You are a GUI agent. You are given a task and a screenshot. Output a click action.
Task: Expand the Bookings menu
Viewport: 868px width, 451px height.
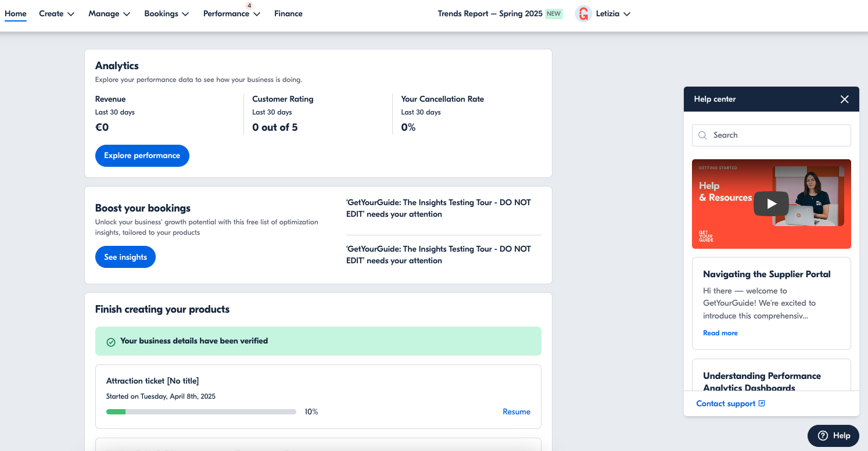tap(166, 14)
